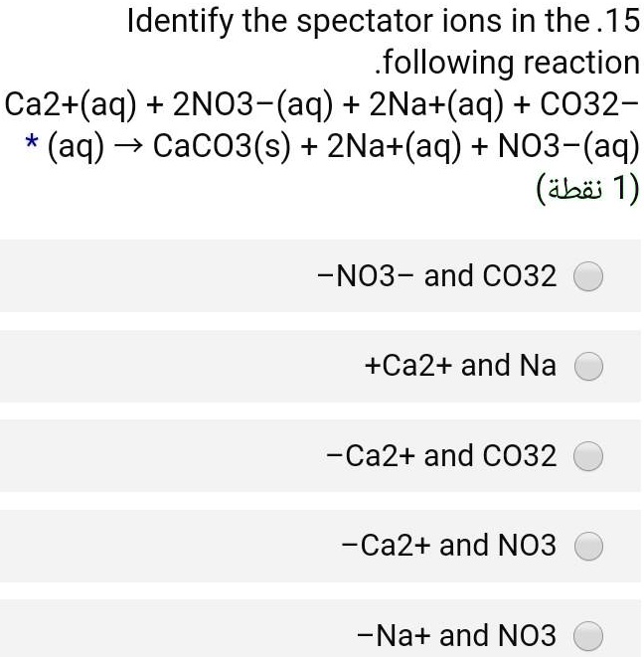The image size is (644, 657).
Task: Click the Arabic one-point label
Action: pos(586,187)
